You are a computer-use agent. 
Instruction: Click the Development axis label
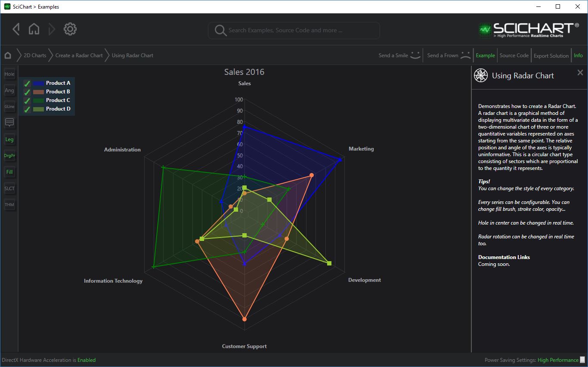coord(365,280)
